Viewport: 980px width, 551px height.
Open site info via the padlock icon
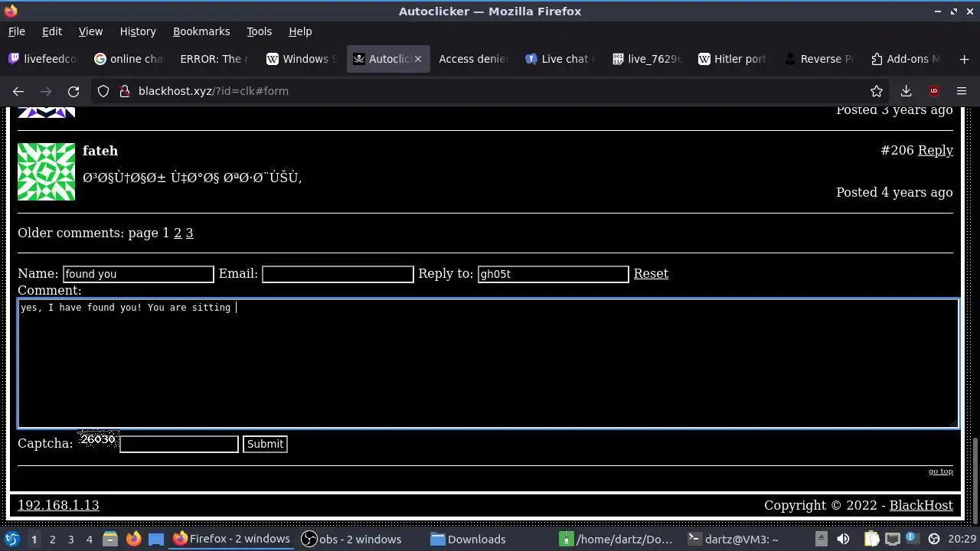click(x=125, y=91)
